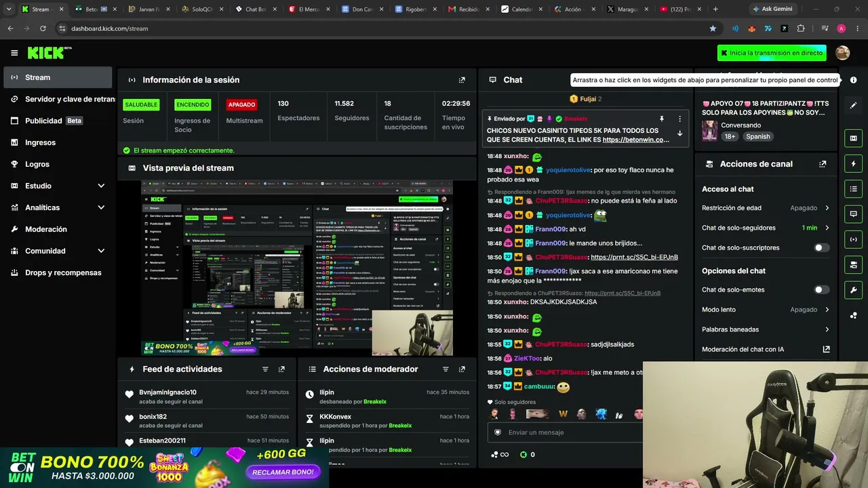Image resolution: width=868 pixels, height=488 pixels.
Task: Open Restricción de edad options
Action: tap(766, 208)
